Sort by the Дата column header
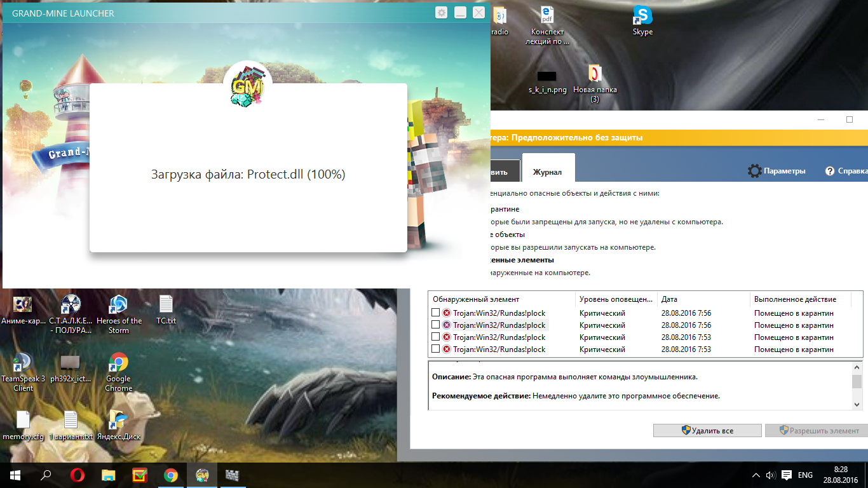 703,299
